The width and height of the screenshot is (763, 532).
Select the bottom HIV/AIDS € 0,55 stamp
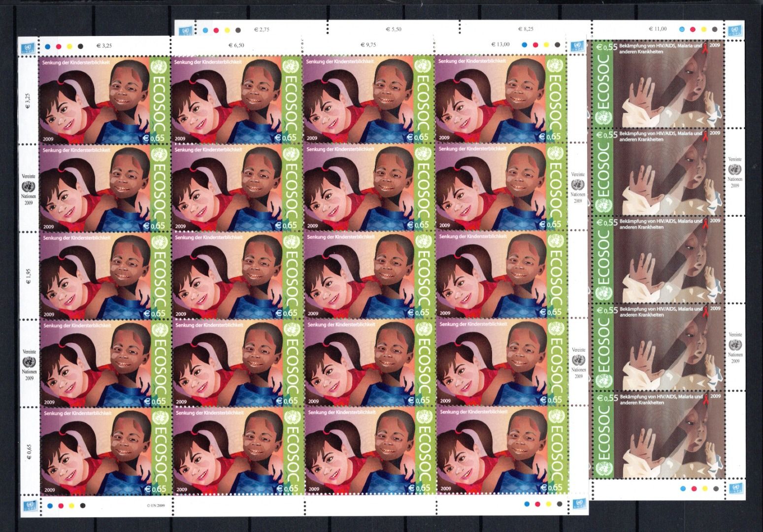[x=660, y=434]
